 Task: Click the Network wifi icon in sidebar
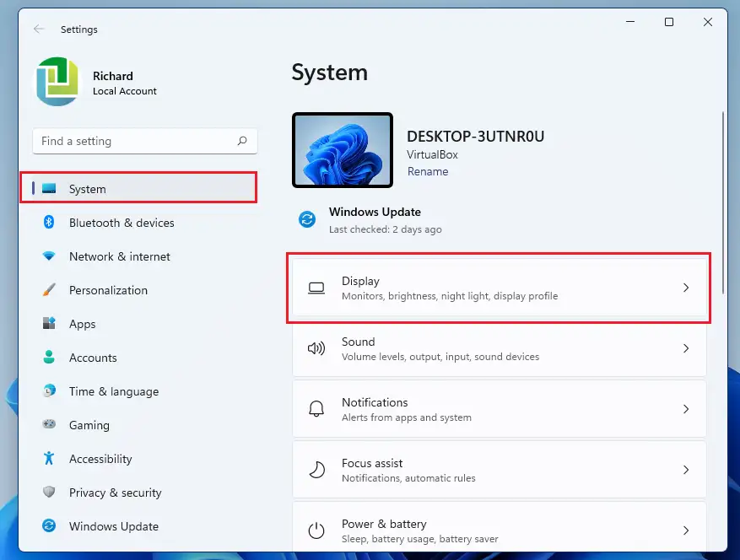49,256
